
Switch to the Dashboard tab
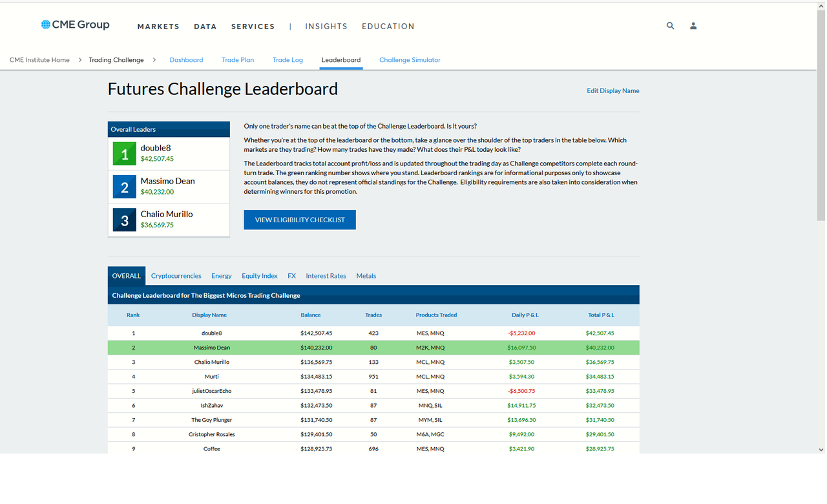(x=186, y=60)
